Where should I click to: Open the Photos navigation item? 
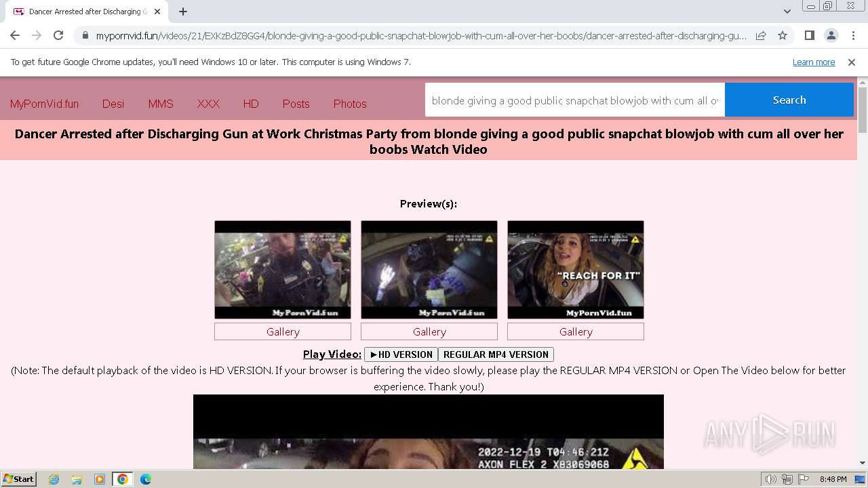click(x=350, y=104)
